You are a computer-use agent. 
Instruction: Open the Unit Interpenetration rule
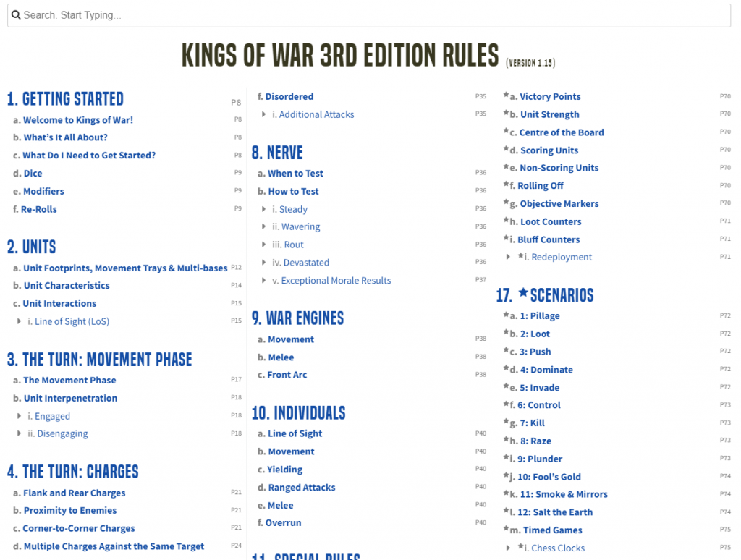tap(69, 398)
